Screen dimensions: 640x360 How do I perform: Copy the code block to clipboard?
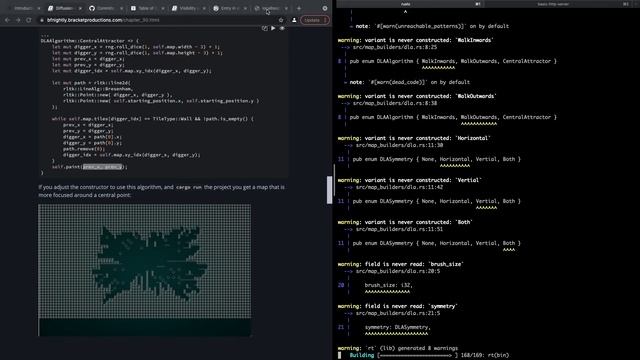click(x=264, y=28)
